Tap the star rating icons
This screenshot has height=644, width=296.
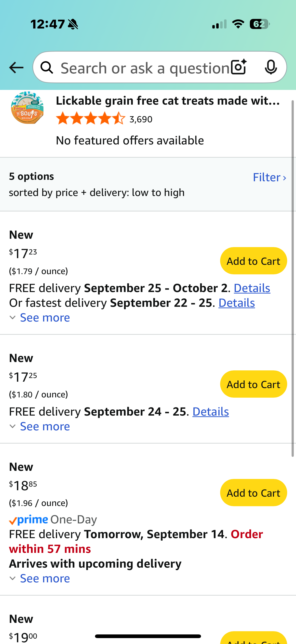tap(90, 118)
